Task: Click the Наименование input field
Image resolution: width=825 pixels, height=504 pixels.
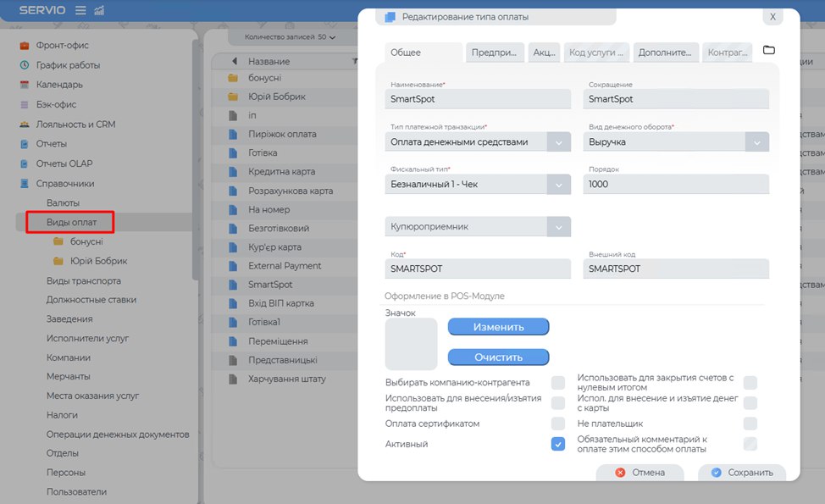Action: tap(478, 99)
